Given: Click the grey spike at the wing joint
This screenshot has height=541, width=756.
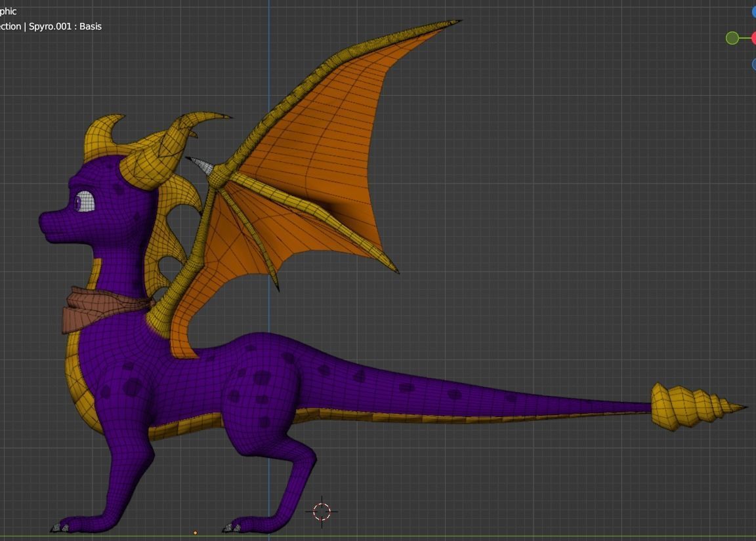Looking at the screenshot, I should (x=200, y=165).
